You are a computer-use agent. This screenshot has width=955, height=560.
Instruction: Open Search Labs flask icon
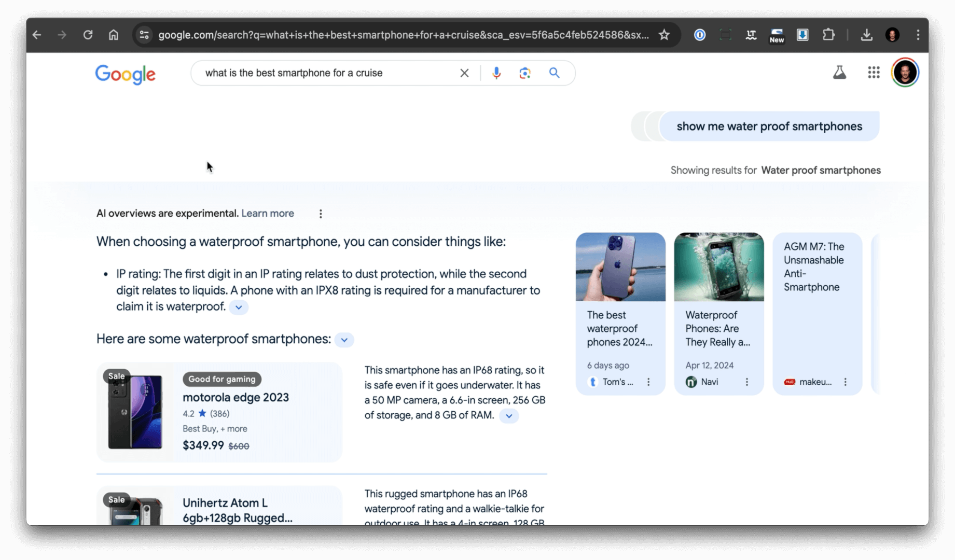coord(839,73)
